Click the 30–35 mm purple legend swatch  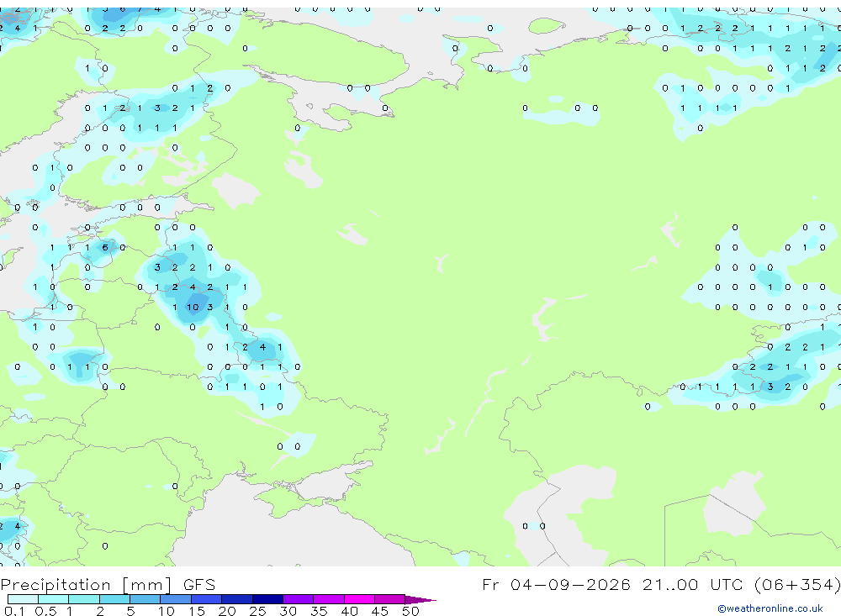coord(298,599)
